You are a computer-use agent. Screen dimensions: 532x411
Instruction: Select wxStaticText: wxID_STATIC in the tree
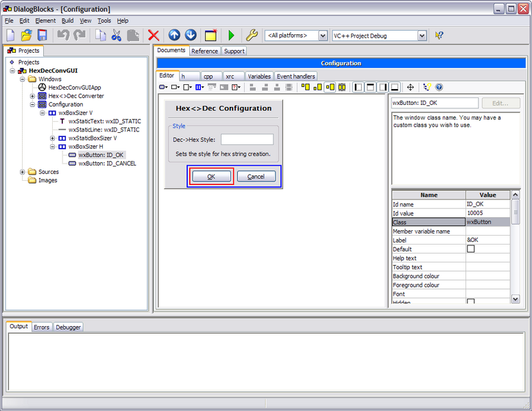click(x=104, y=121)
